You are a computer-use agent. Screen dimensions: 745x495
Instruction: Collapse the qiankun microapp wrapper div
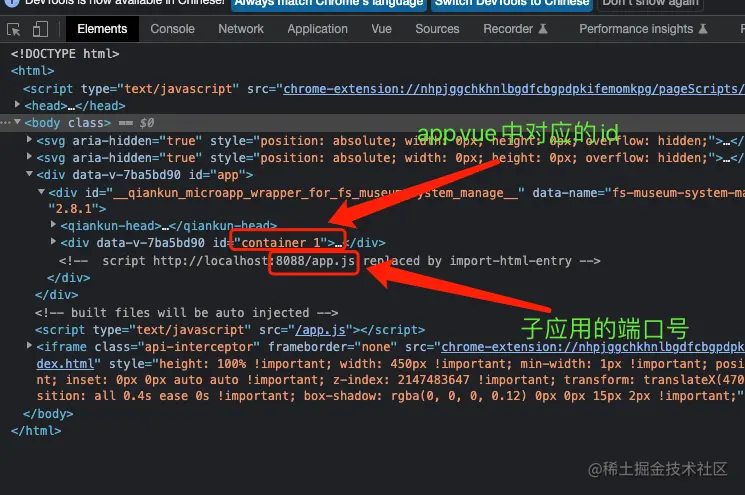(x=41, y=192)
